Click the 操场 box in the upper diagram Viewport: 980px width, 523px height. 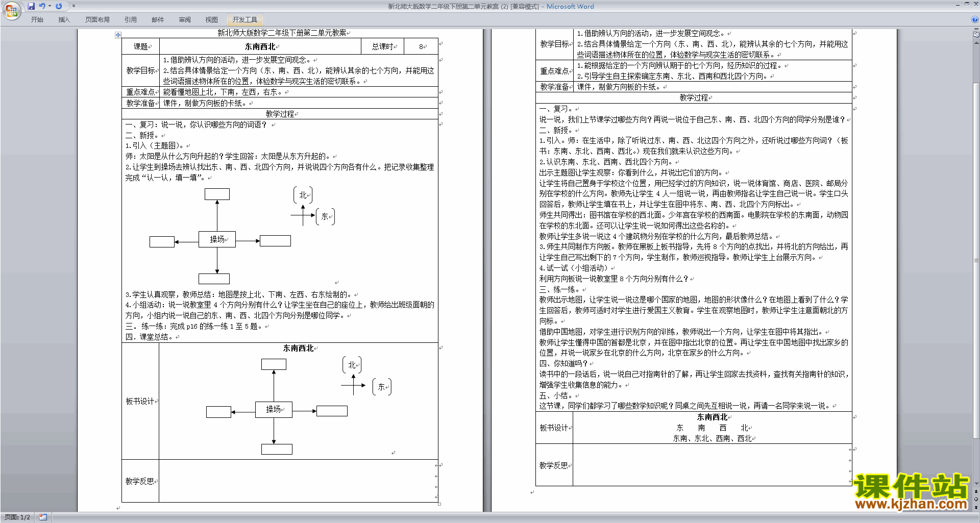tap(217, 239)
